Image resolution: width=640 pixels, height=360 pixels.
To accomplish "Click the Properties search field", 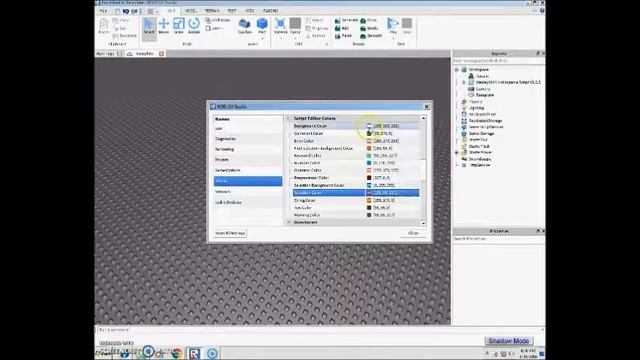I will tap(498, 238).
